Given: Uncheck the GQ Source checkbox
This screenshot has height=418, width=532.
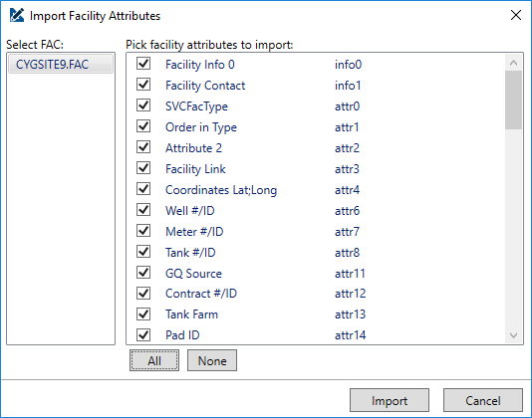Looking at the screenshot, I should pyautogui.click(x=143, y=273).
